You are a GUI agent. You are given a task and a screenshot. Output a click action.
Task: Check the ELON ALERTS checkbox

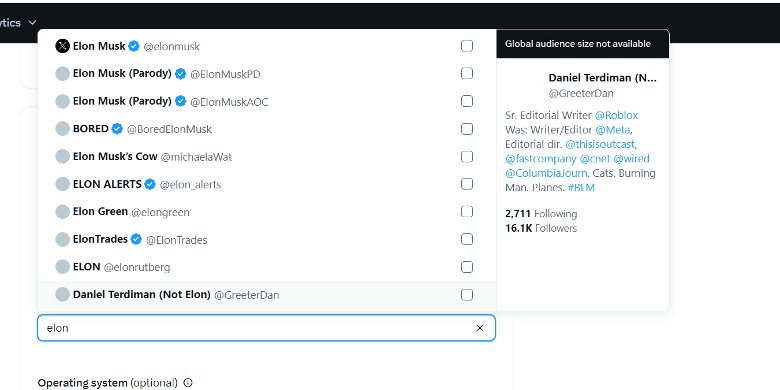pos(467,184)
